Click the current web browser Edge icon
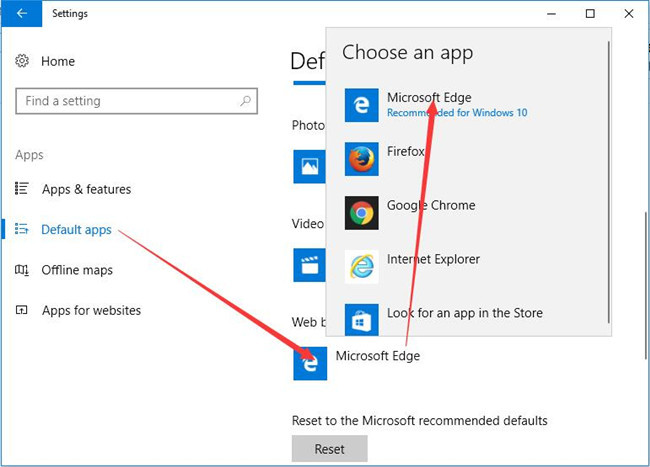Screen dimensions: 650x467 pos(310,363)
